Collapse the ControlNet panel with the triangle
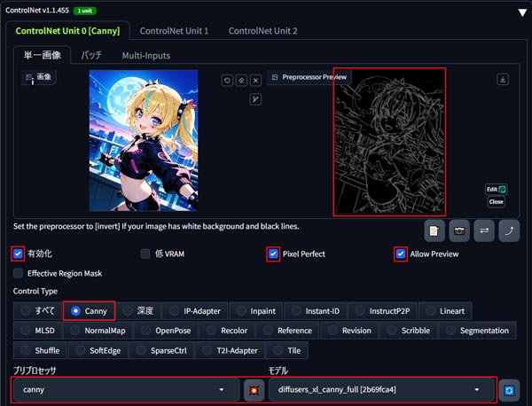The width and height of the screenshot is (532, 406). pyautogui.click(x=522, y=13)
